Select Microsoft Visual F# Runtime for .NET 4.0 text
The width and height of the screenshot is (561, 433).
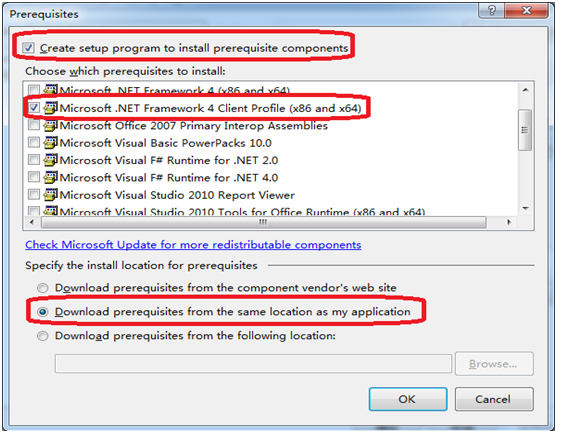(x=169, y=177)
